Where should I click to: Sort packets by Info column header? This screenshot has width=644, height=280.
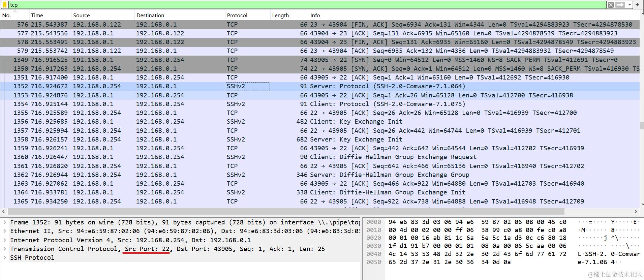coord(473,15)
